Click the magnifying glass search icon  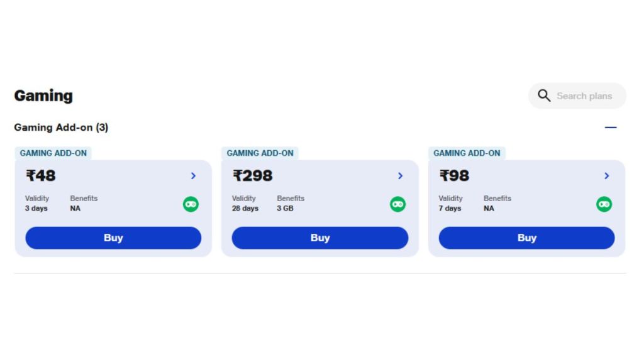pyautogui.click(x=545, y=96)
